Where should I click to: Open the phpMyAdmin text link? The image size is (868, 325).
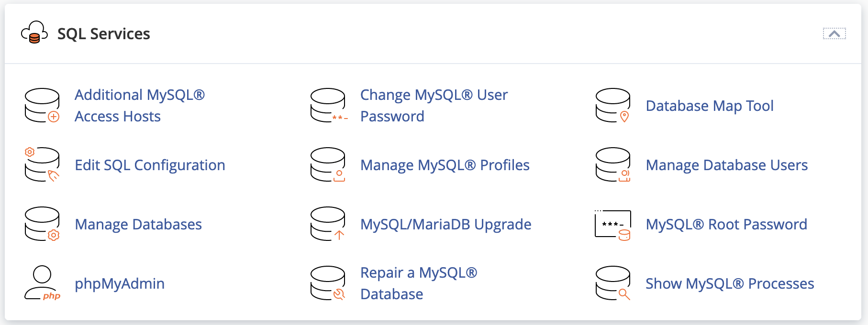120,283
